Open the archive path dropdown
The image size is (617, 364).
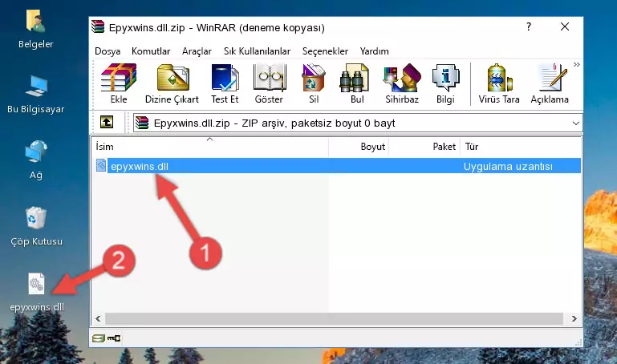(576, 123)
